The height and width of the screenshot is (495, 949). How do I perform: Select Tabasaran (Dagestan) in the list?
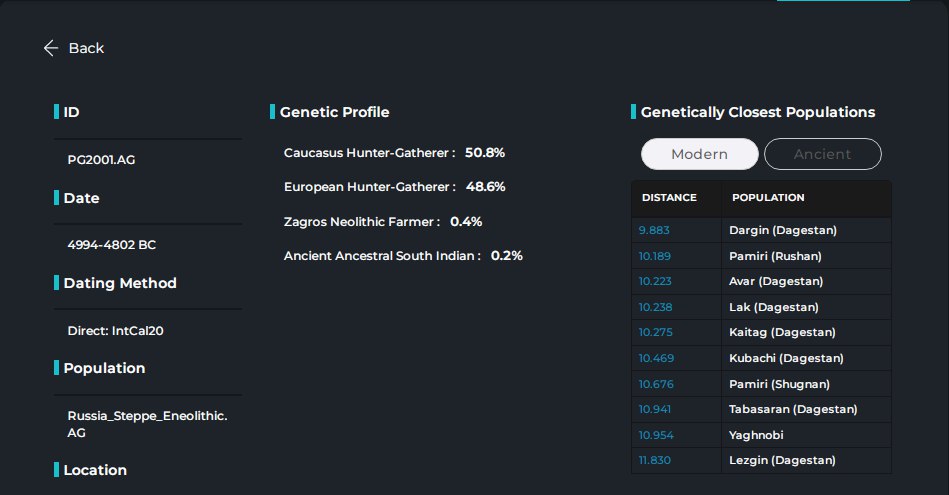[793, 409]
